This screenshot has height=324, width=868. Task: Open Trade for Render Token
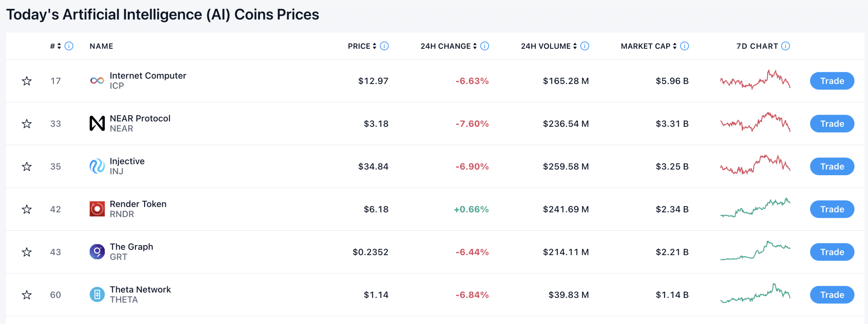pos(832,209)
